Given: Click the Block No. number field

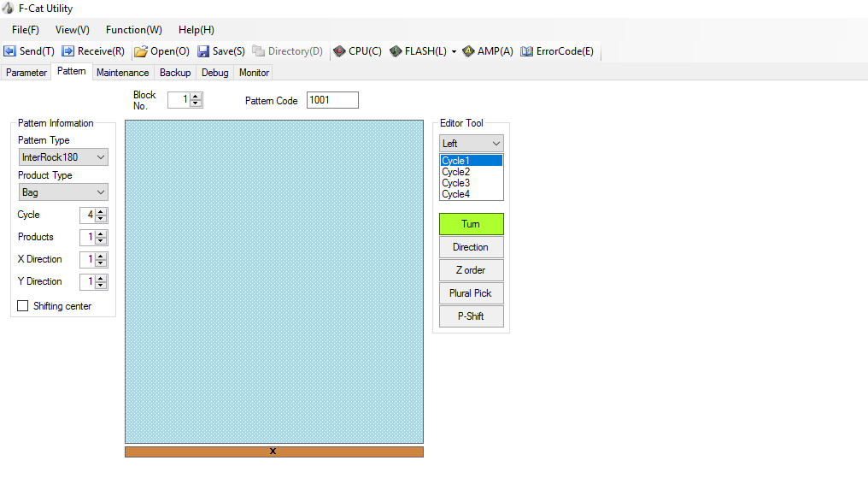Looking at the screenshot, I should 179,100.
